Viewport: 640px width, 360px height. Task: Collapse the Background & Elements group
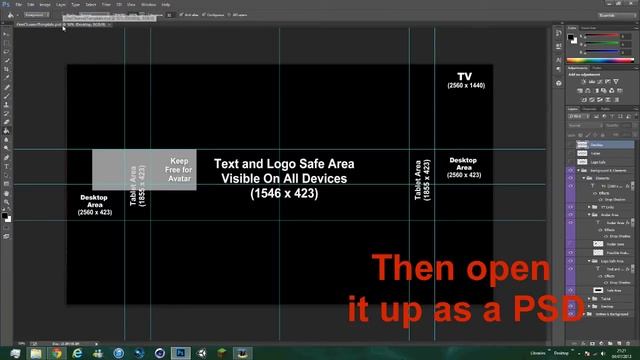pos(578,170)
